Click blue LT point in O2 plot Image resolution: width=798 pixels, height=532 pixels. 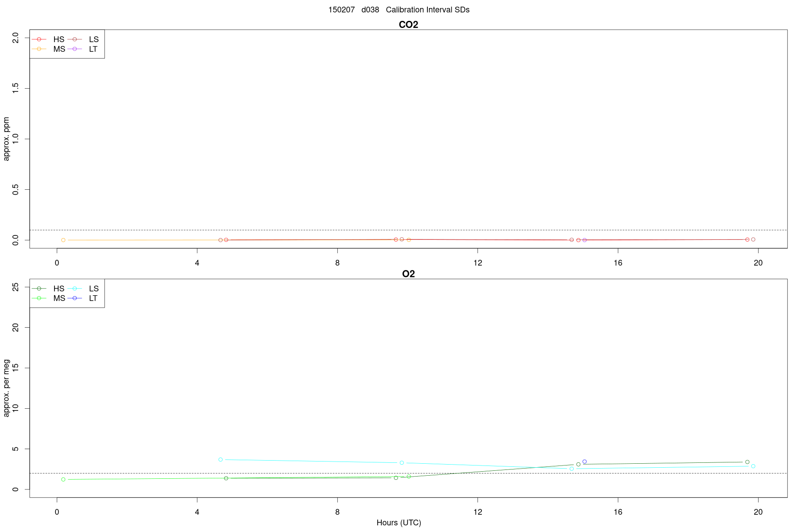(585, 462)
